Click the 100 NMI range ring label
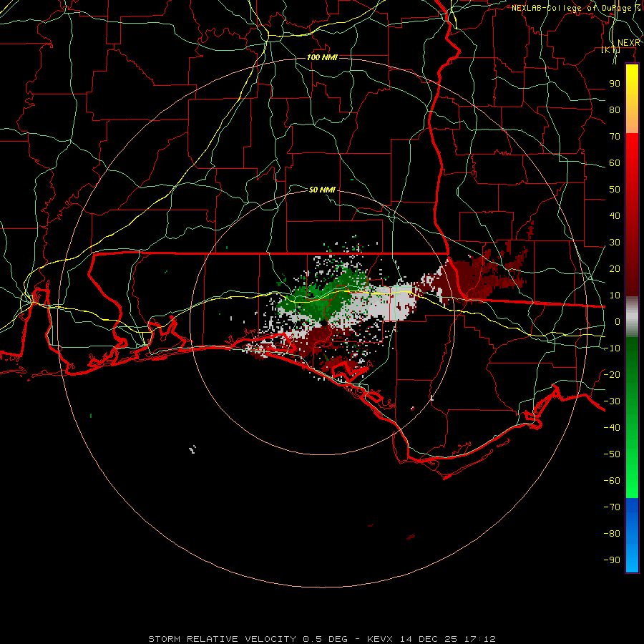 coord(322,57)
